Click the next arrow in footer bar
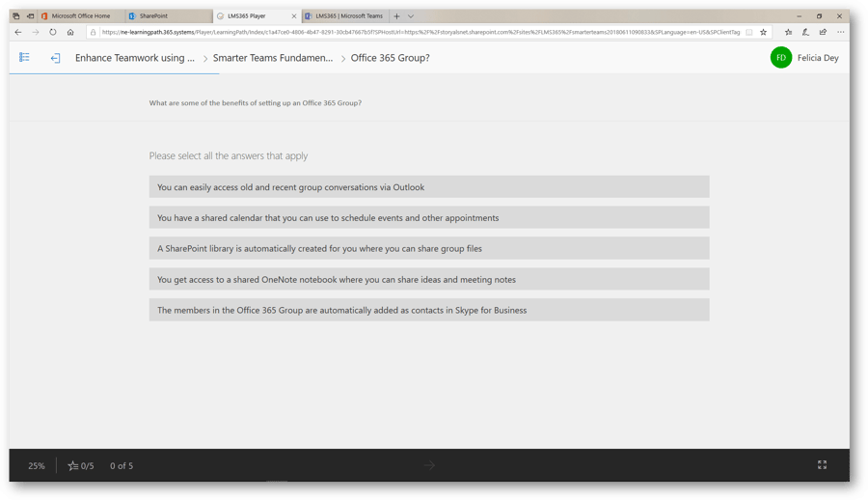868x500 pixels. (x=429, y=465)
